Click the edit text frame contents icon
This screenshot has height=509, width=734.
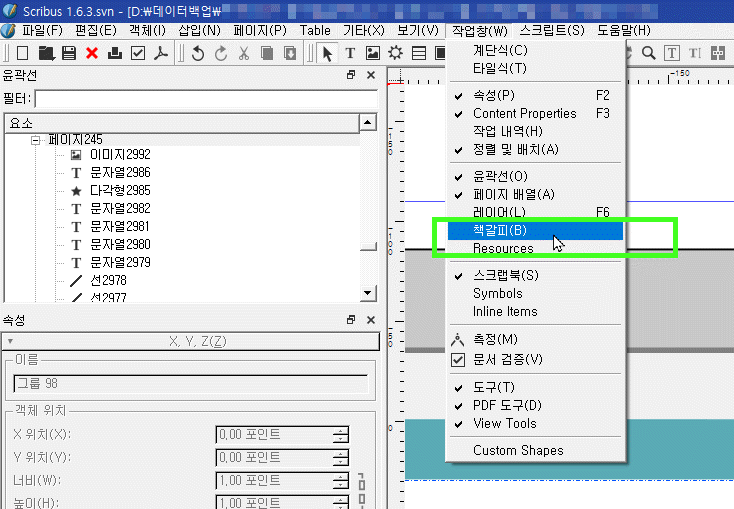click(672, 53)
